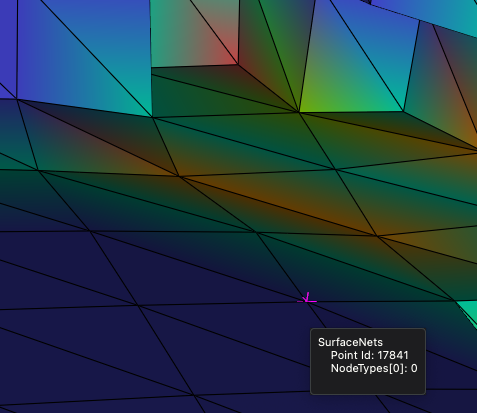Screen dimensions: 477x413
Task: Click the blue triangle at top right
Action: click(433, 13)
